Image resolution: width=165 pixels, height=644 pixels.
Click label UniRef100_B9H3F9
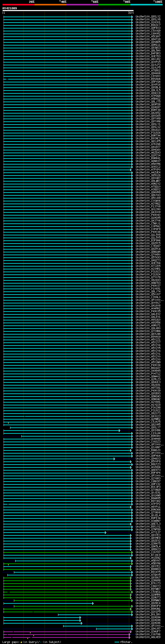coord(148,606)
